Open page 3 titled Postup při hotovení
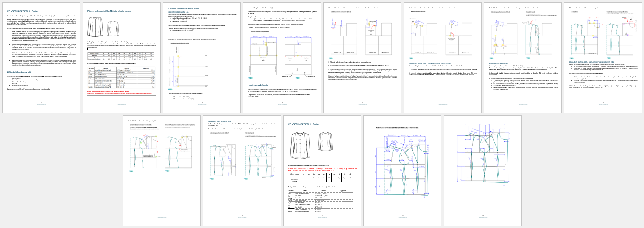This screenshot has width=644, height=228. coord(202,57)
